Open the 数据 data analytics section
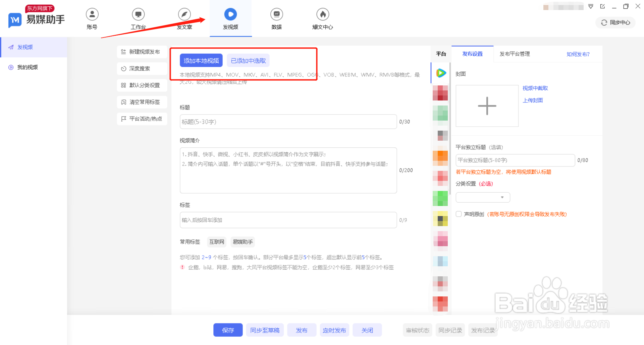The height and width of the screenshot is (345, 644). pyautogui.click(x=276, y=18)
